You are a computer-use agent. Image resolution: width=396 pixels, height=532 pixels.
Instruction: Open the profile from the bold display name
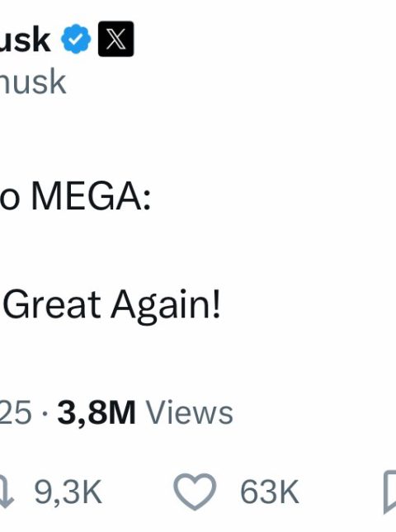(25, 40)
